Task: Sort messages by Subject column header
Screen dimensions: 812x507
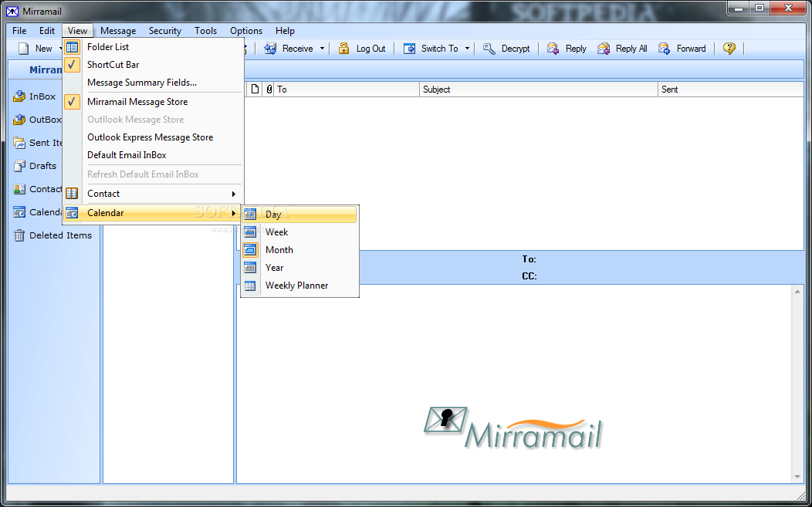Action: (x=539, y=90)
